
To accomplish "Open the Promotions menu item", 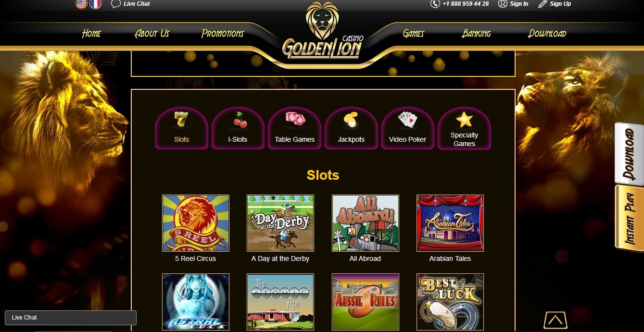I will (x=223, y=34).
